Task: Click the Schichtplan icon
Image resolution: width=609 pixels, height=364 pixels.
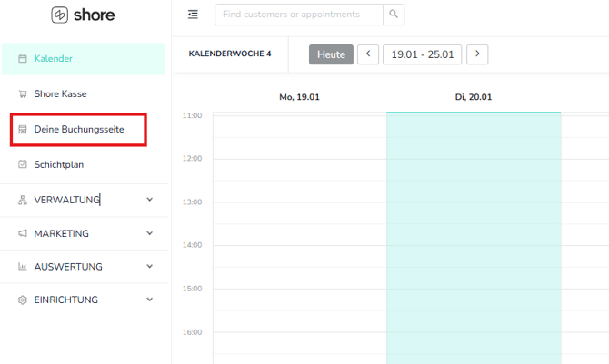Action: pos(23,165)
